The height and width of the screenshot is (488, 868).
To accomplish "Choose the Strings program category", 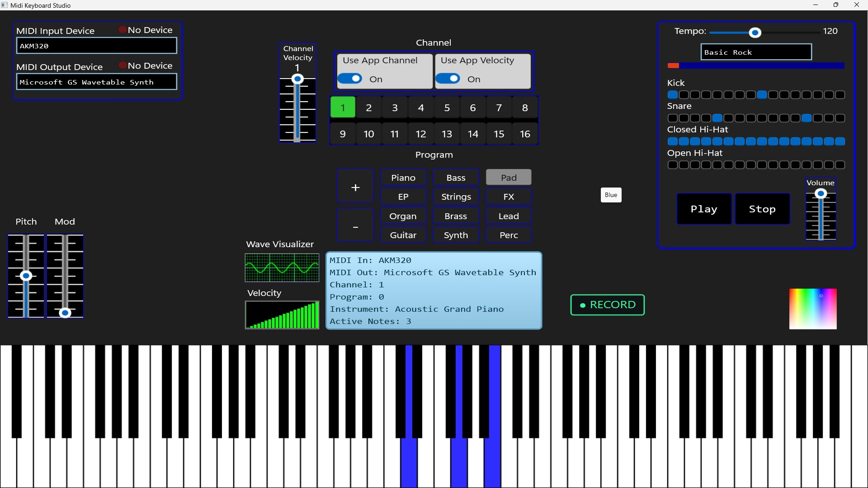I will [x=456, y=197].
